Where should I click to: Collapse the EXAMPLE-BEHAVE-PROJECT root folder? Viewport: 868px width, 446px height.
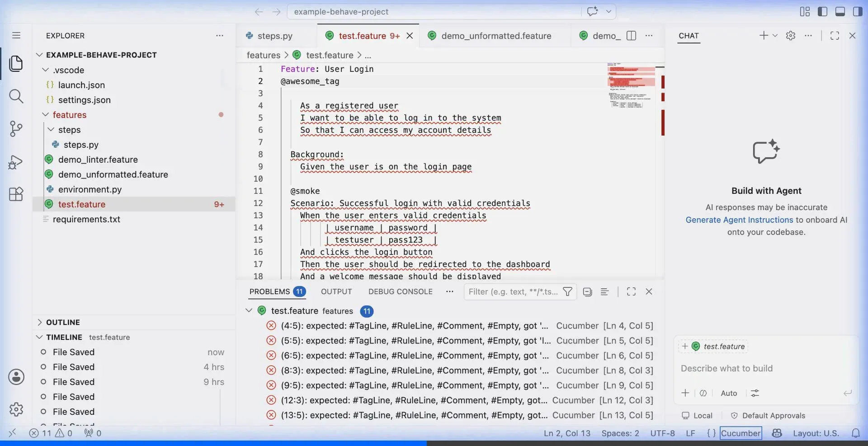[39, 55]
